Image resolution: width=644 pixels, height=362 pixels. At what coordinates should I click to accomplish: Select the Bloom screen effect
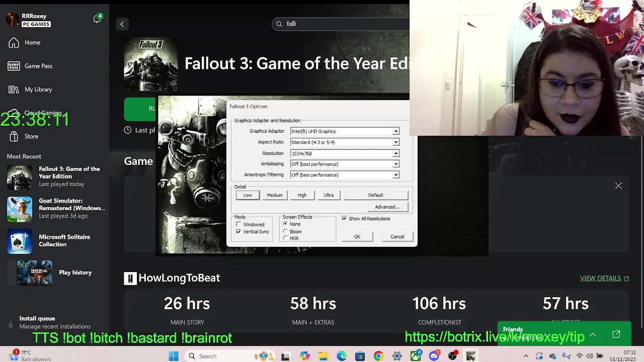point(285,231)
